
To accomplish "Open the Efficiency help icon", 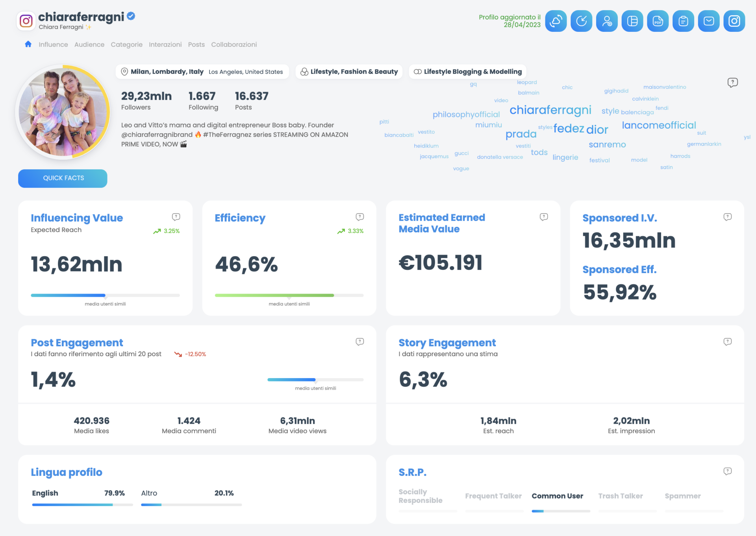I will (x=360, y=217).
